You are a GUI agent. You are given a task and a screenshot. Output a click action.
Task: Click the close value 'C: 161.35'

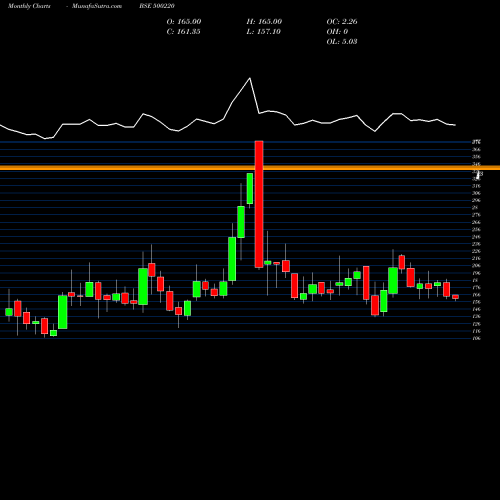[x=183, y=31]
